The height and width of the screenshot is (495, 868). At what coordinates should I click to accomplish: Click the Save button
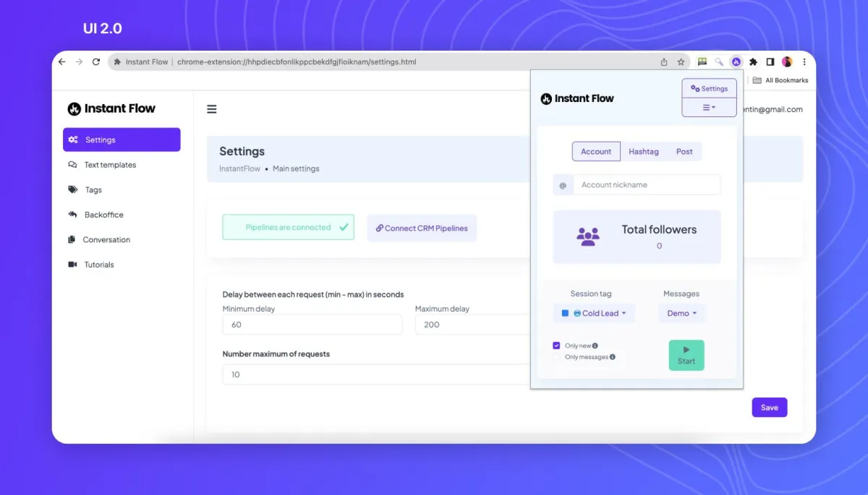770,408
